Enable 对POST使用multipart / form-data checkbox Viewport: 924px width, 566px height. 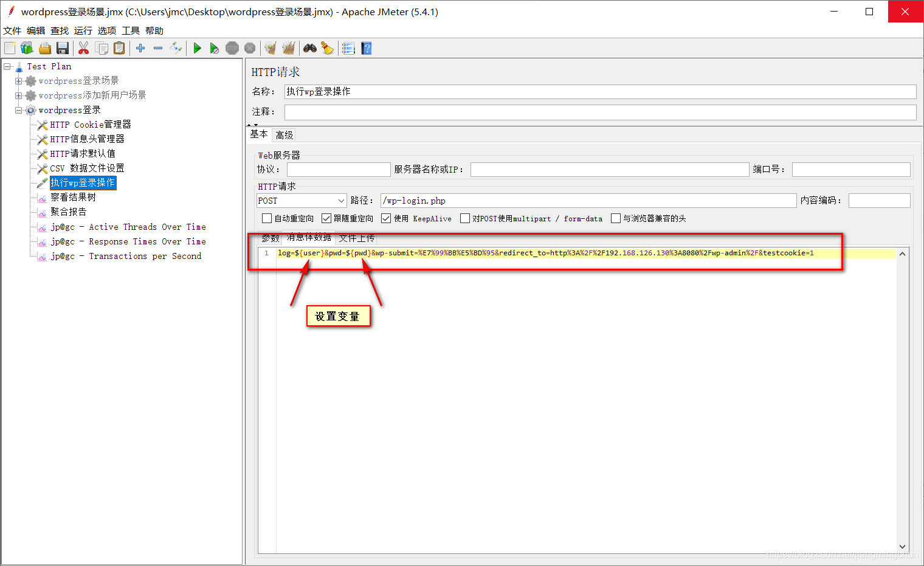tap(465, 218)
